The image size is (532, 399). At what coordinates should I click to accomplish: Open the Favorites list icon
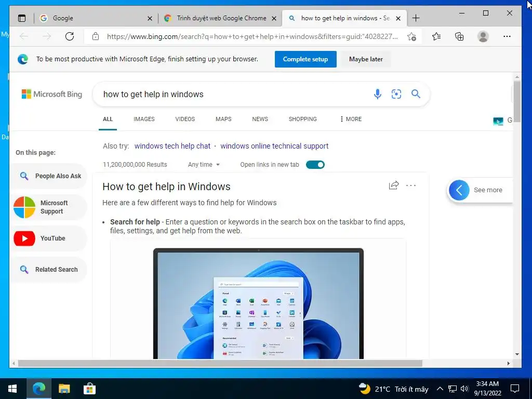[x=436, y=36]
